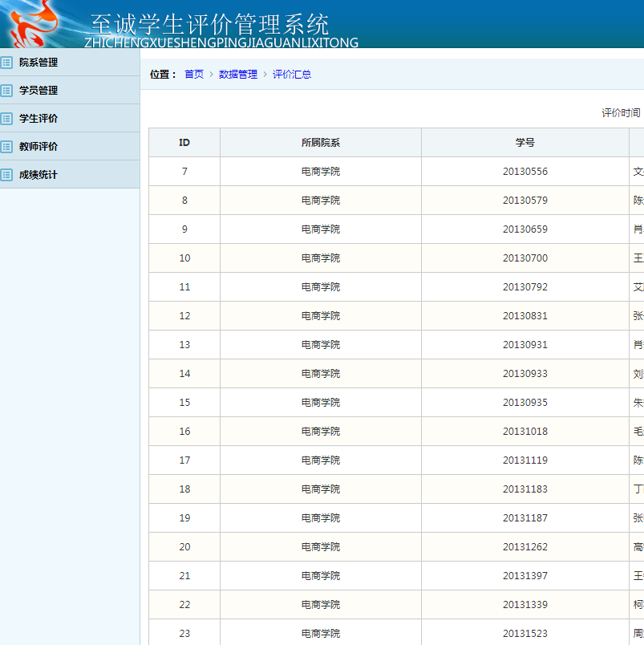This screenshot has width=644, height=645.
Task: Click 电商学院 in row ID 18
Action: [321, 489]
